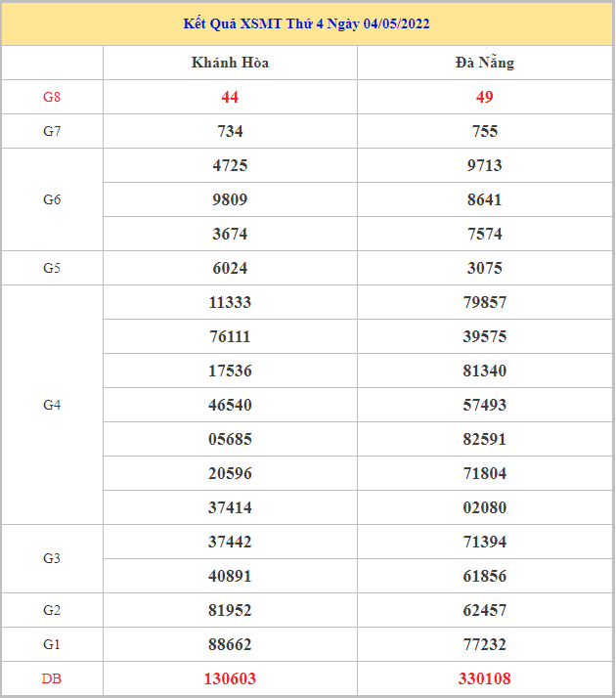Click the G8 row label
Screen dimensions: 616x698
tap(52, 97)
